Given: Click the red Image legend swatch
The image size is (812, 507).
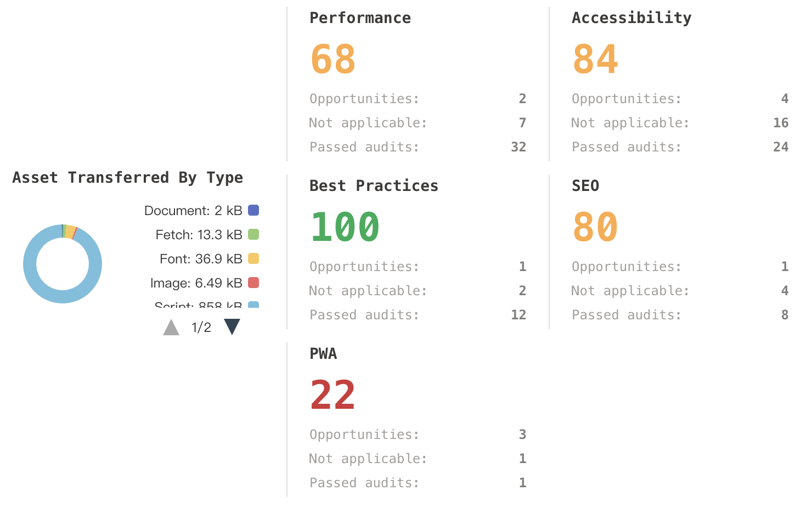Looking at the screenshot, I should 253,283.
